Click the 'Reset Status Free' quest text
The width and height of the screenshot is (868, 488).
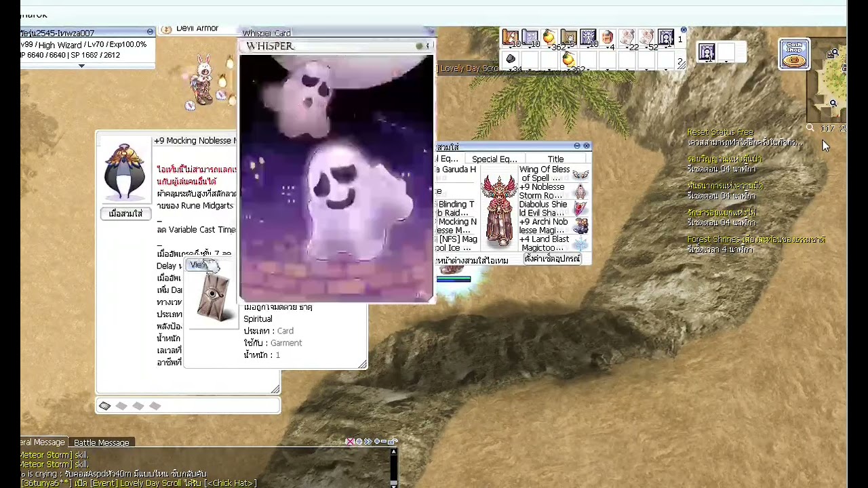tap(720, 132)
